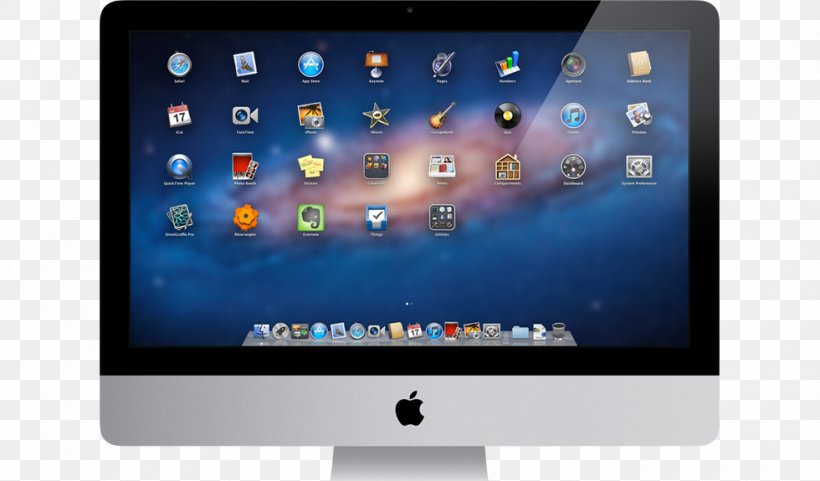Open Mail from the Dock

point(338,331)
